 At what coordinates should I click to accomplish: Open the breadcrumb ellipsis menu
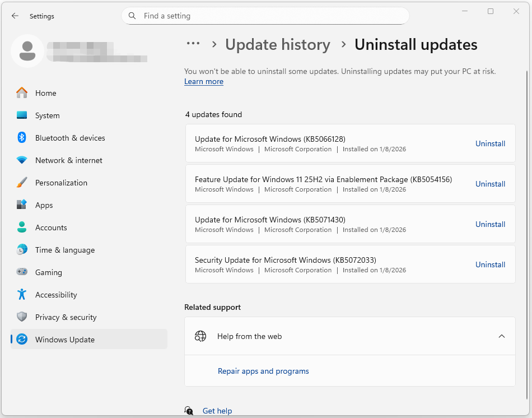[193, 44]
